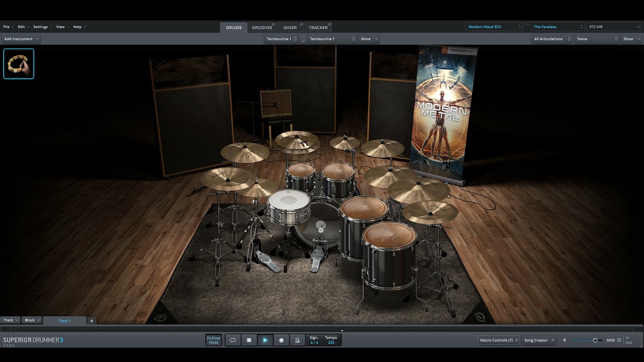Select the Track 1 tab
This screenshot has width=644, height=362.
pos(64,320)
